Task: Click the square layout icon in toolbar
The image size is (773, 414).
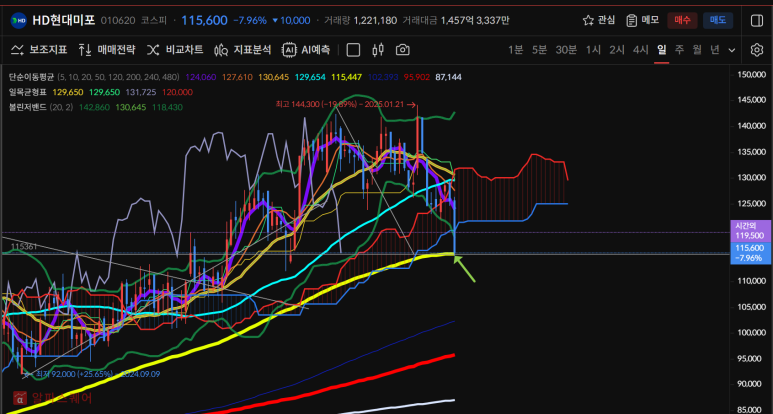Action: [353, 50]
